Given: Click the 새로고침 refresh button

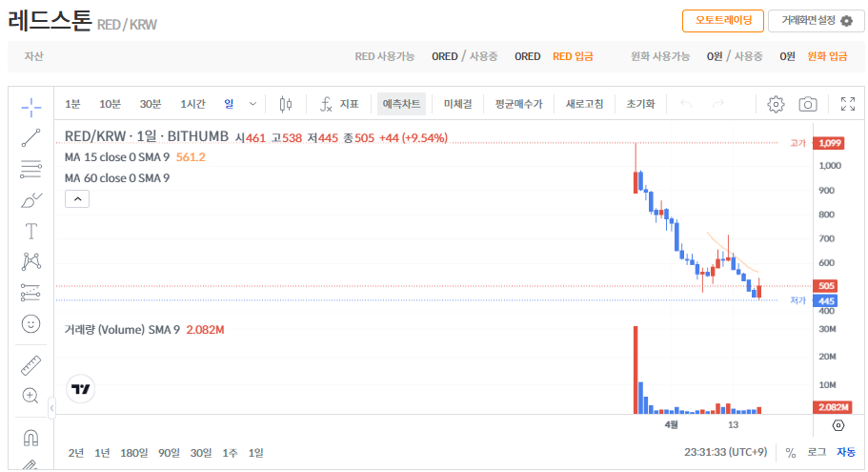Looking at the screenshot, I should [584, 104].
